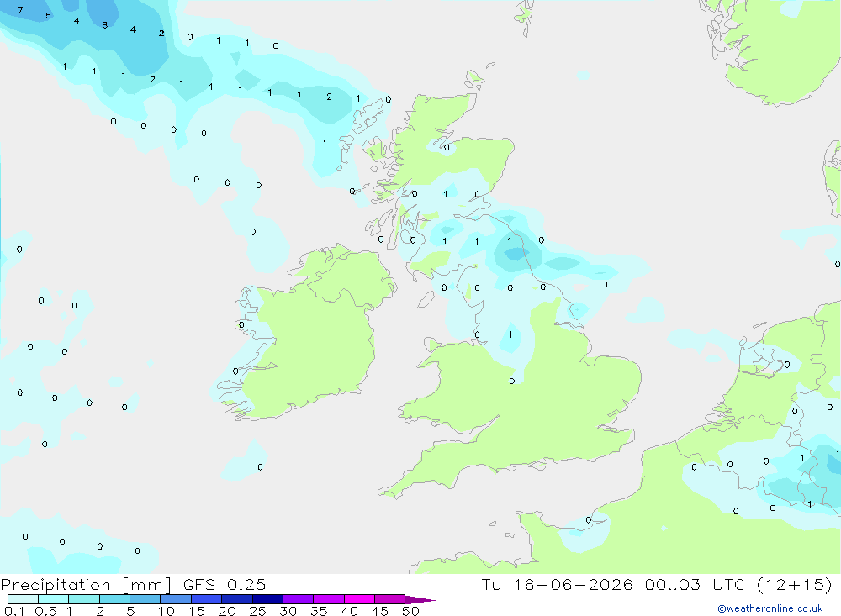The image size is (841, 616).
Task: Click the 15–20 mm legend color swatch
Action: click(x=206, y=599)
